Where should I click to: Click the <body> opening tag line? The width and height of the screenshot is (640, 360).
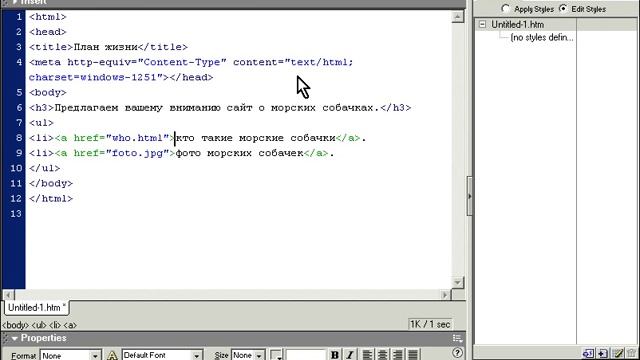pyautogui.click(x=48, y=93)
